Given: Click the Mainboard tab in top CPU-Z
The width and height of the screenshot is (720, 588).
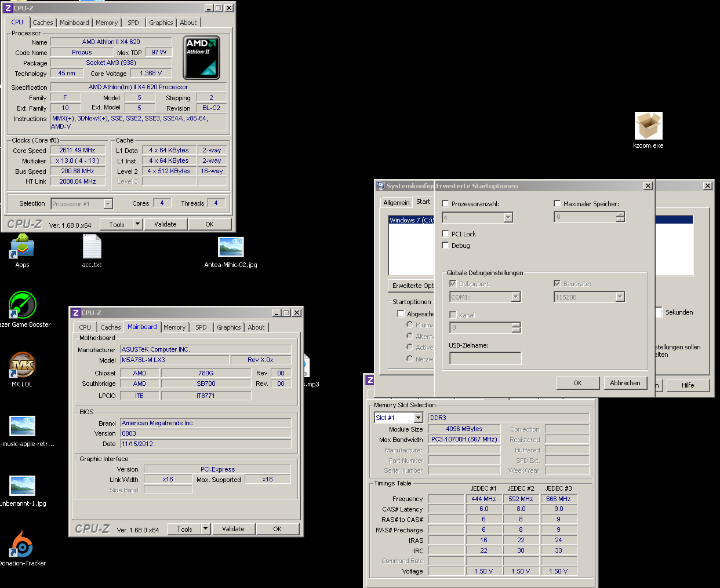Looking at the screenshot, I should [x=74, y=23].
